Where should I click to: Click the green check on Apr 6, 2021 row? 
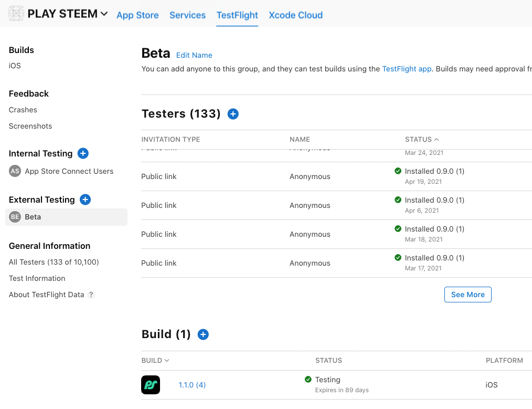[398, 200]
